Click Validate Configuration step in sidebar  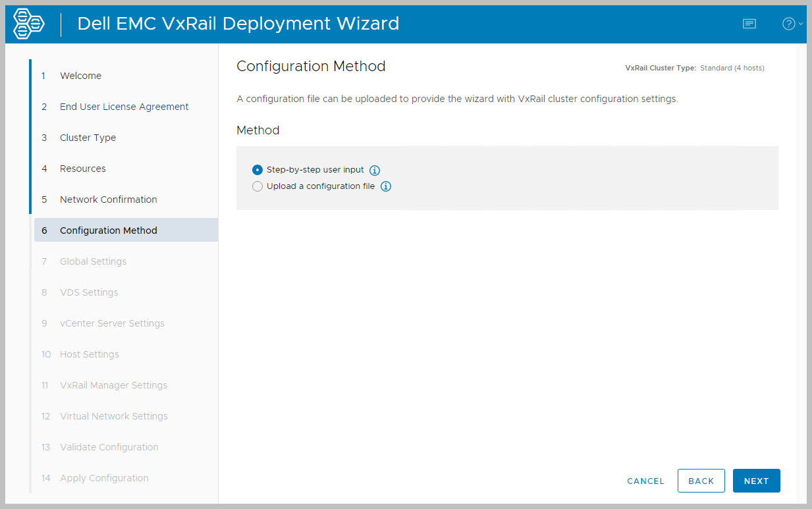(109, 447)
